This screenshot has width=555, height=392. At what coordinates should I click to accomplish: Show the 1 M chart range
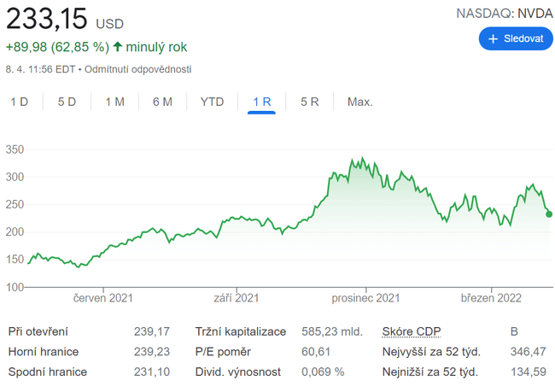click(114, 102)
